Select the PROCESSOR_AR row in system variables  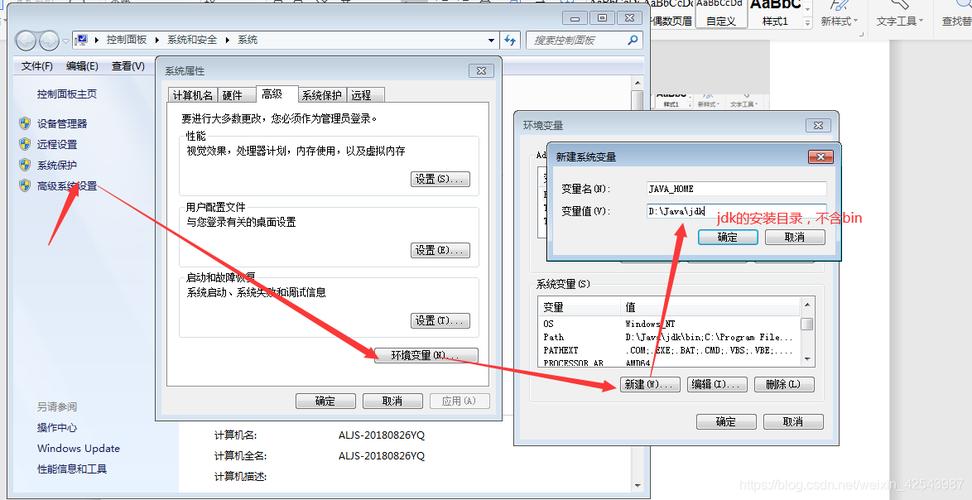point(668,363)
